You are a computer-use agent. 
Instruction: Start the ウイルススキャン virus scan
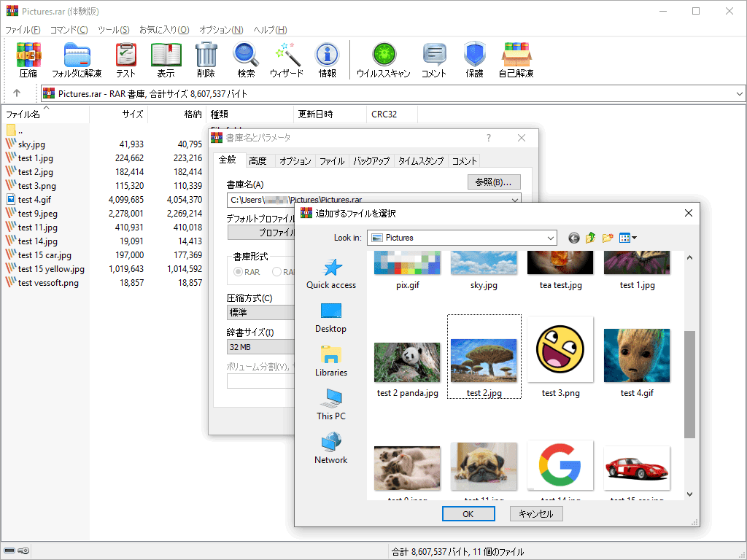tap(384, 60)
